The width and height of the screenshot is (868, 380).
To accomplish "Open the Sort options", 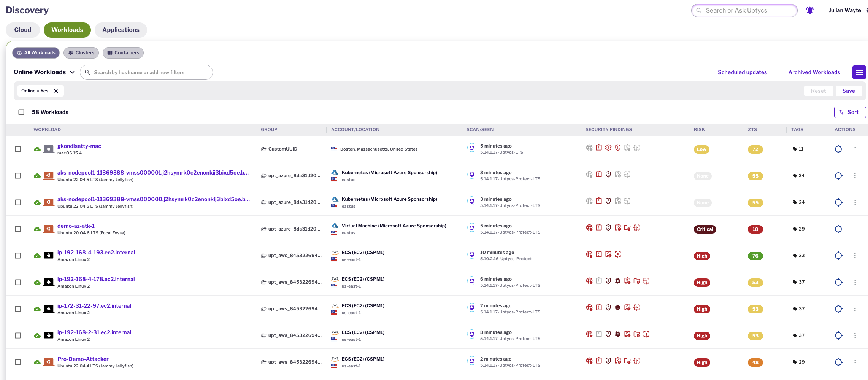I will [x=850, y=112].
